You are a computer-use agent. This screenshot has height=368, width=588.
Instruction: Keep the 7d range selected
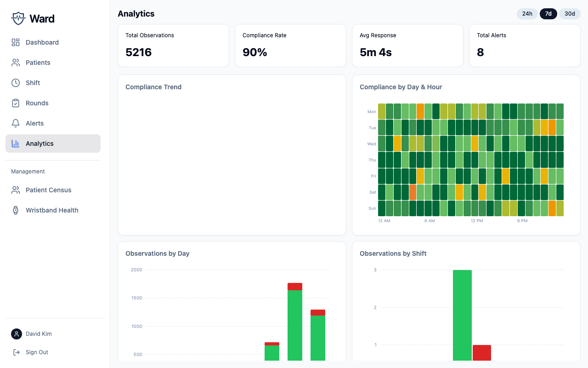548,14
